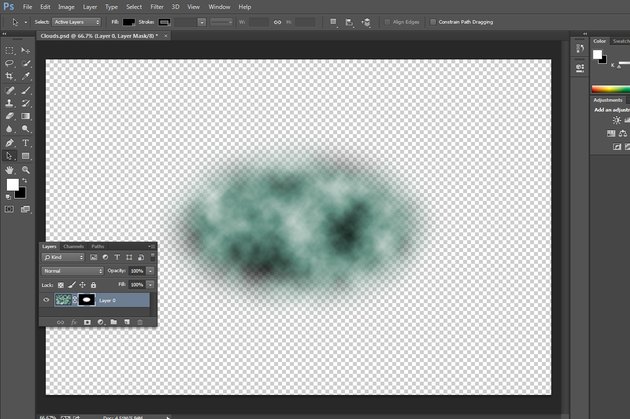Screen dimensions: 630x419
Task: Toggle Lock position
Action: (x=82, y=285)
